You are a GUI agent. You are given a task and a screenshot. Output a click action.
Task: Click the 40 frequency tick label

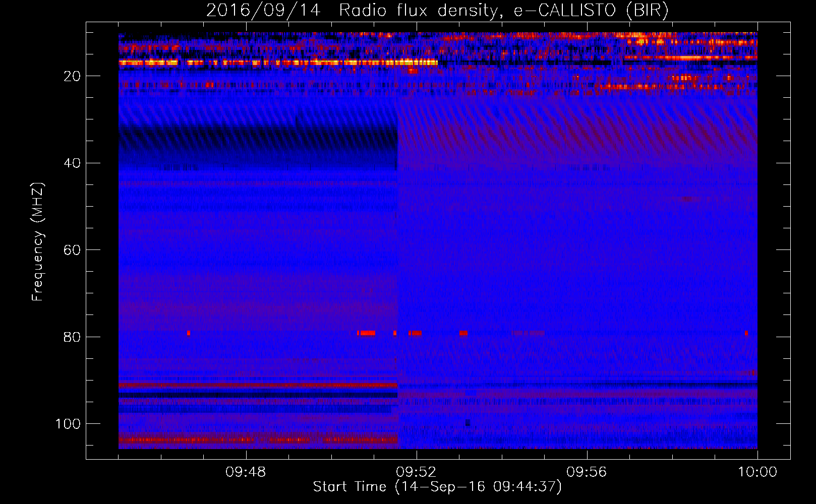pos(72,163)
